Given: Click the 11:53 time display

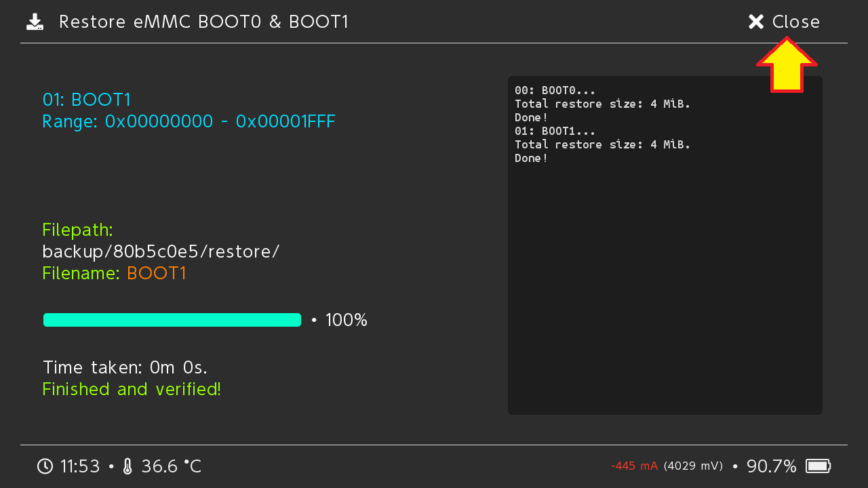Looking at the screenshot, I should [x=80, y=466].
